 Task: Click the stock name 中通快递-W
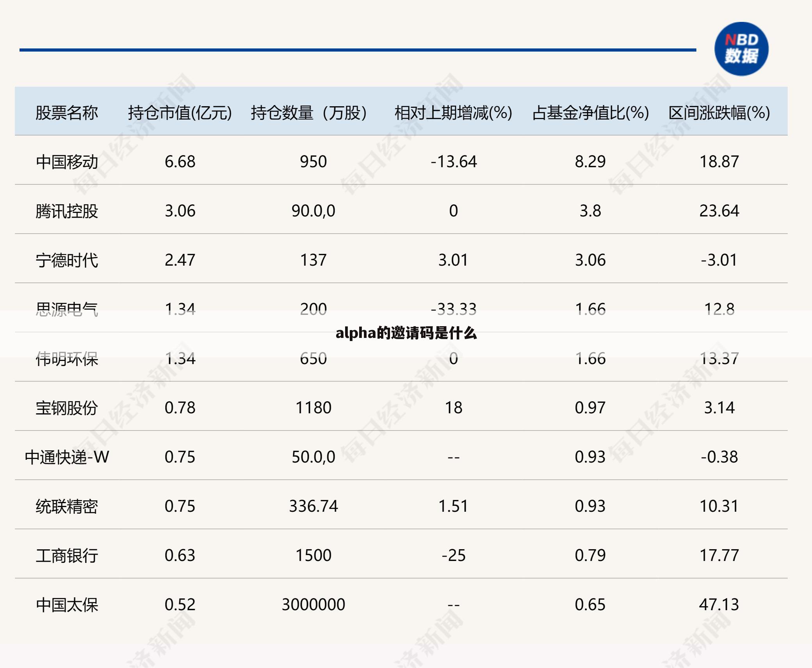click(67, 457)
